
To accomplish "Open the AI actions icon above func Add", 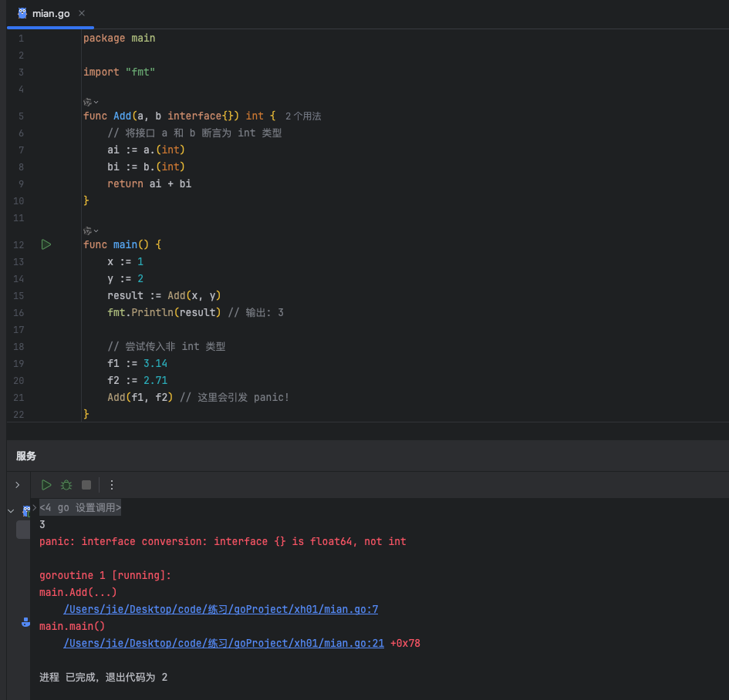I will click(x=90, y=102).
